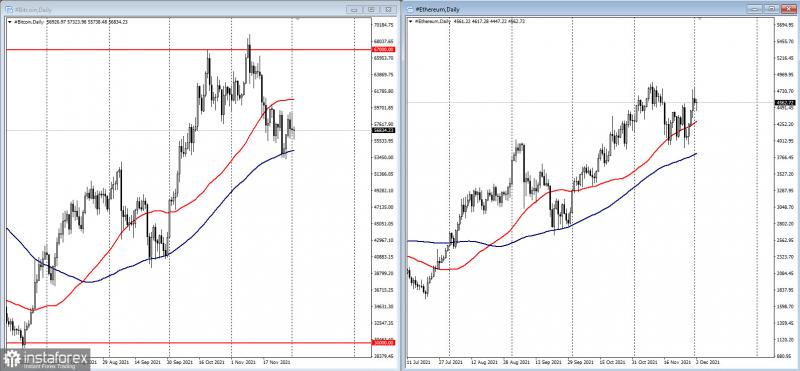Minimize the #Ethereum,Daily chart window
The height and width of the screenshot is (371, 800).
pyautogui.click(x=756, y=9)
